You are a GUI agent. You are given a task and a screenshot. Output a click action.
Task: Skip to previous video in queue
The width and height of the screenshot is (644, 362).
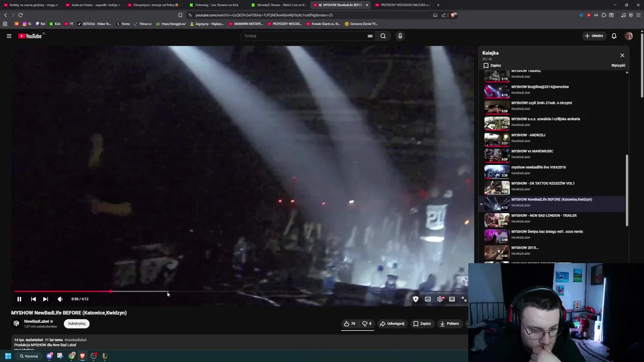pos(33,299)
